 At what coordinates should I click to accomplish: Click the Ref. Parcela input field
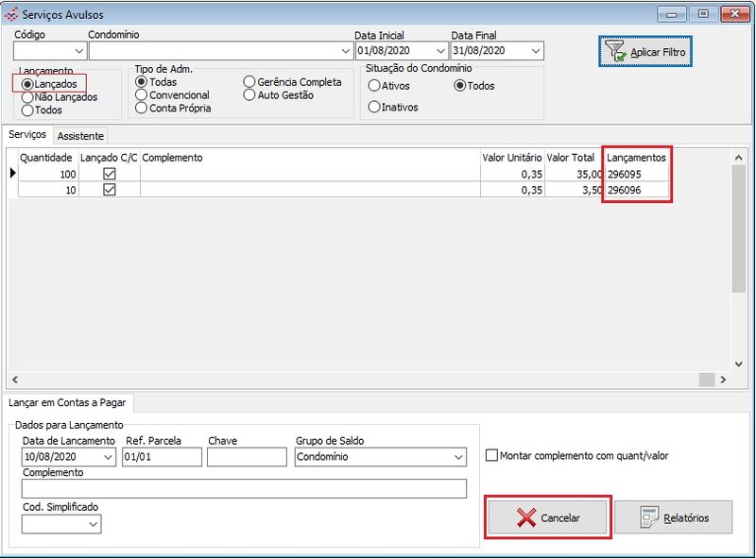(162, 457)
